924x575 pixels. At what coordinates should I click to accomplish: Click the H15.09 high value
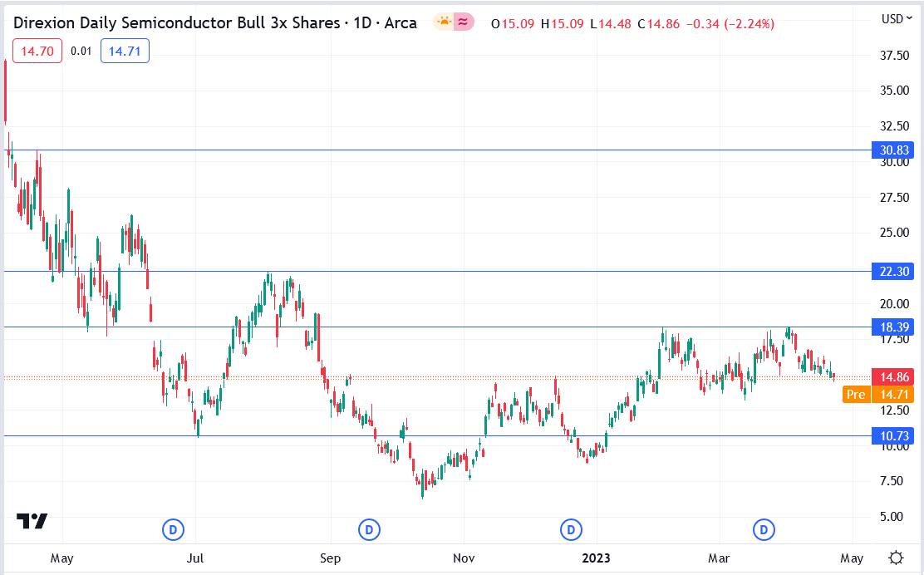(563, 24)
